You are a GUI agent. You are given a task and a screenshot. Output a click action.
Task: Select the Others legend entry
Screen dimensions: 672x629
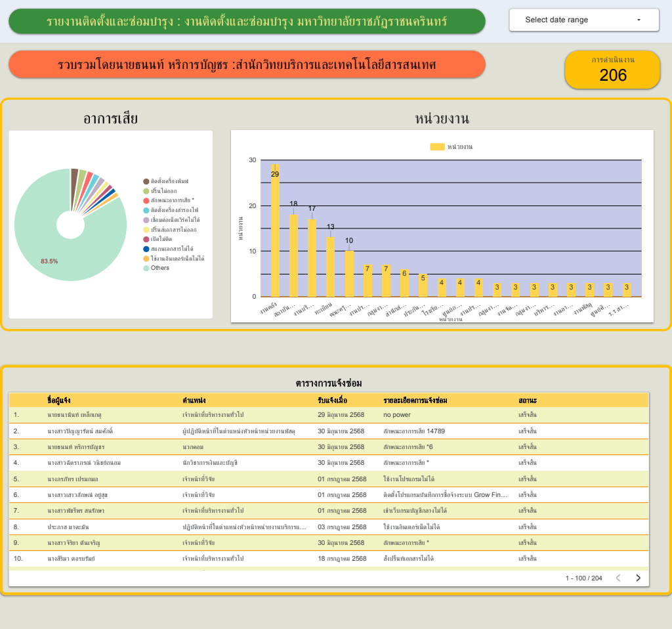pyautogui.click(x=156, y=268)
